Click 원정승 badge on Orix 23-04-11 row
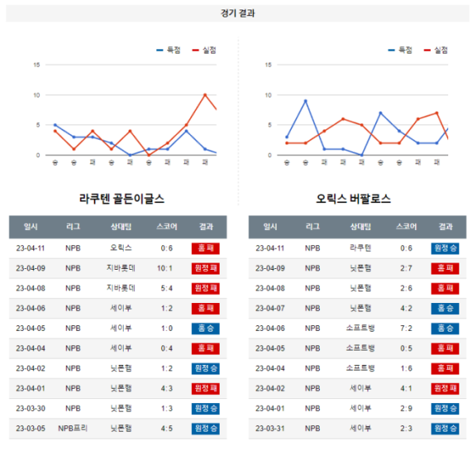Screen dimensions: 476x449 (445, 248)
